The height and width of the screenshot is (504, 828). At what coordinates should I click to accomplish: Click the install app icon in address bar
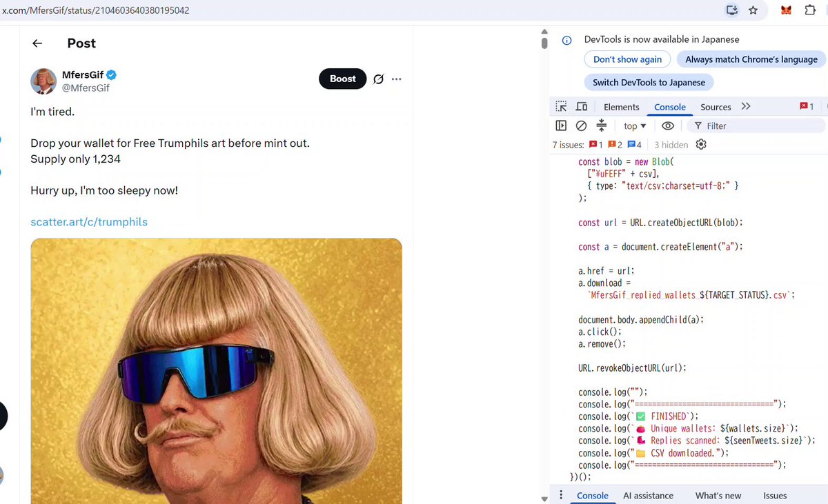click(x=732, y=10)
